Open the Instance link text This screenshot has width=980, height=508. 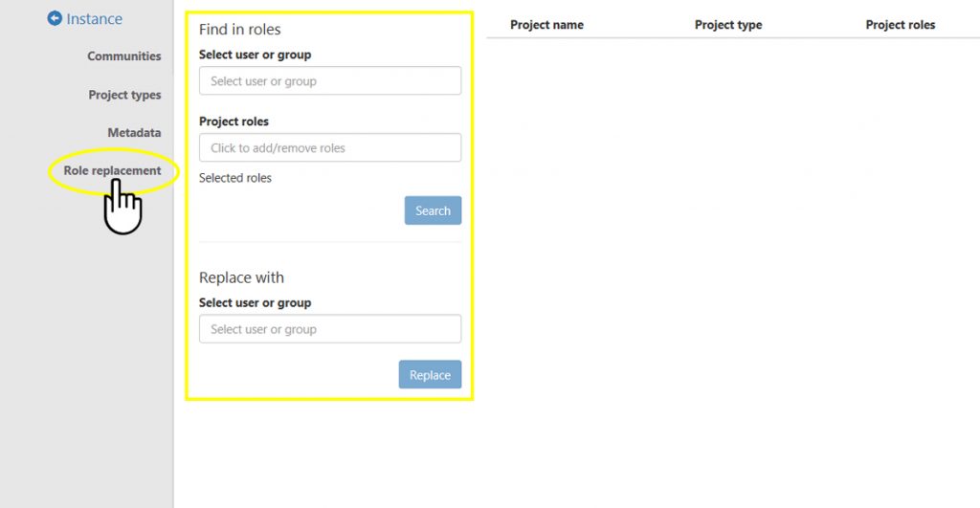coord(94,19)
